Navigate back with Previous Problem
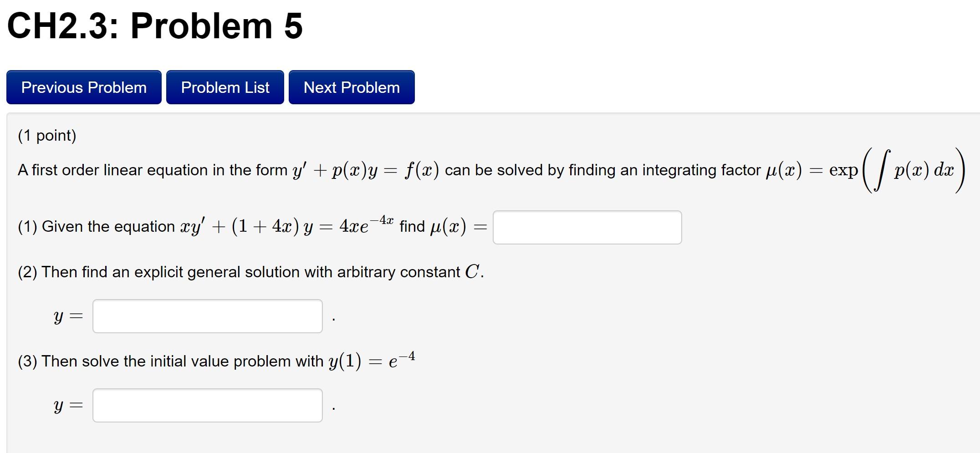Screen dimensions: 980x453 [x=83, y=87]
